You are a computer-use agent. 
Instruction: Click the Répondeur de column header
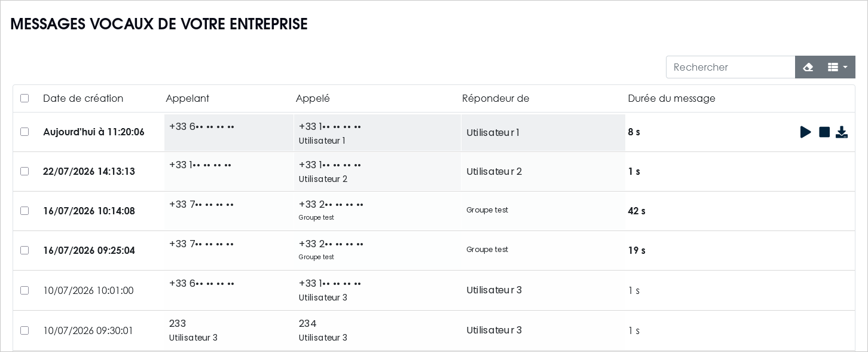(x=496, y=98)
